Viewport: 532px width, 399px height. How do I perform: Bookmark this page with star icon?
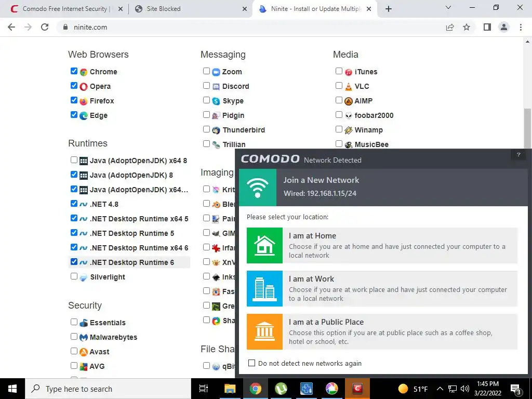pos(467,27)
